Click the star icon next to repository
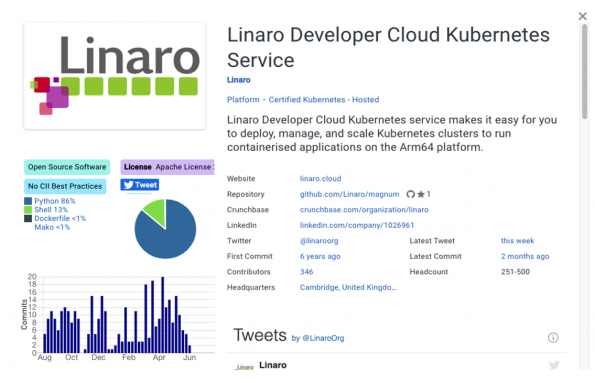Image resolution: width=595 pixels, height=383 pixels. [421, 194]
